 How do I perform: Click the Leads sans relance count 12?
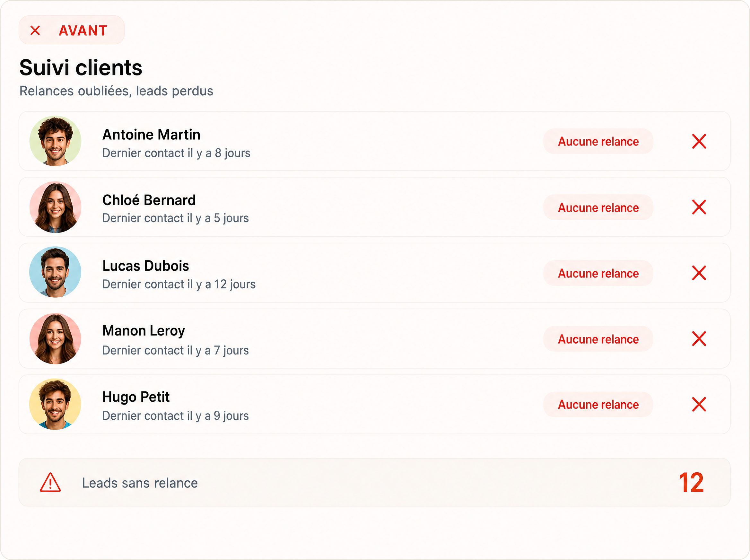pyautogui.click(x=691, y=482)
